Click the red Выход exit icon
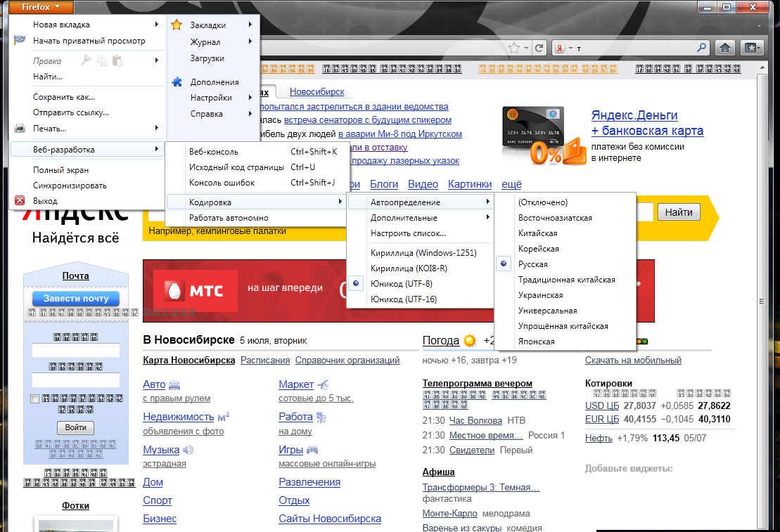 [20, 201]
